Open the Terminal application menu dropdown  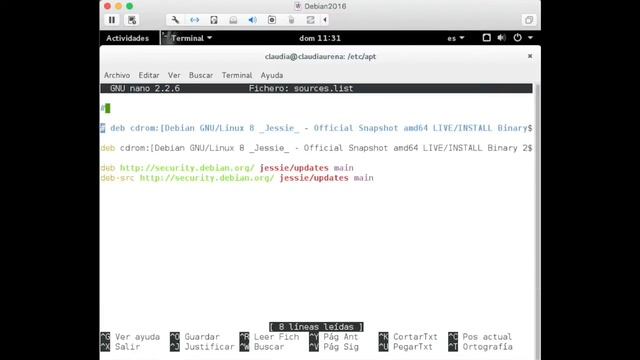(x=188, y=38)
